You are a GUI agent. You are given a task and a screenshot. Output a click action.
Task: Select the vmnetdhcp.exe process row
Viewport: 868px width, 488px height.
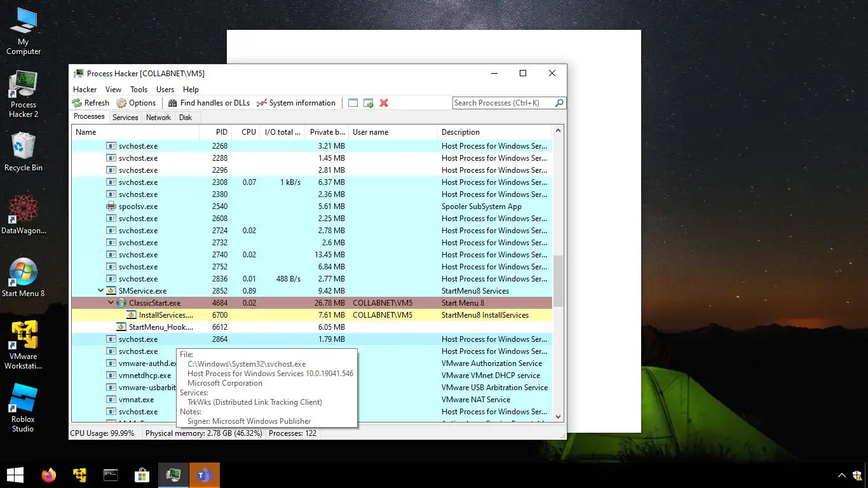coord(311,376)
